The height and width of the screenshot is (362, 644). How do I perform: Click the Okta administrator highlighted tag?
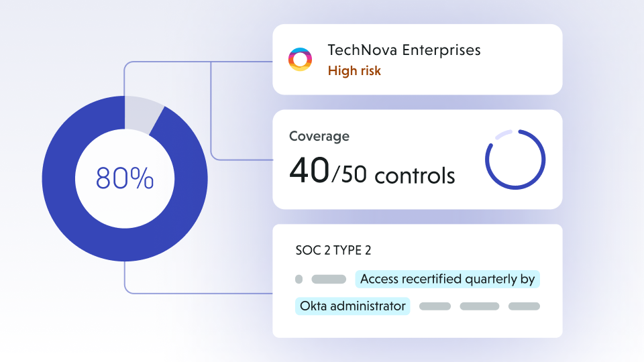pos(353,306)
